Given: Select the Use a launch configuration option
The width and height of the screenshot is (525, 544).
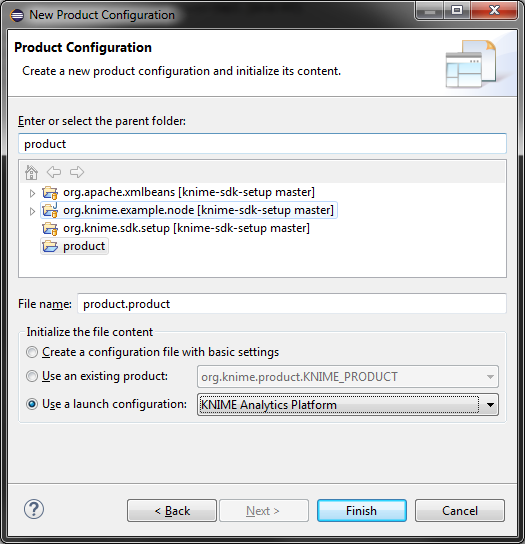Looking at the screenshot, I should [32, 404].
